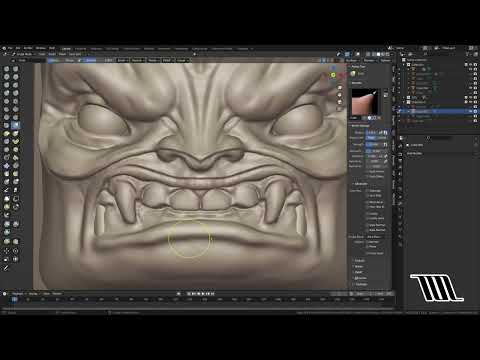480x360 pixels.
Task: Expand the Texture brush panel
Action: 359,261
